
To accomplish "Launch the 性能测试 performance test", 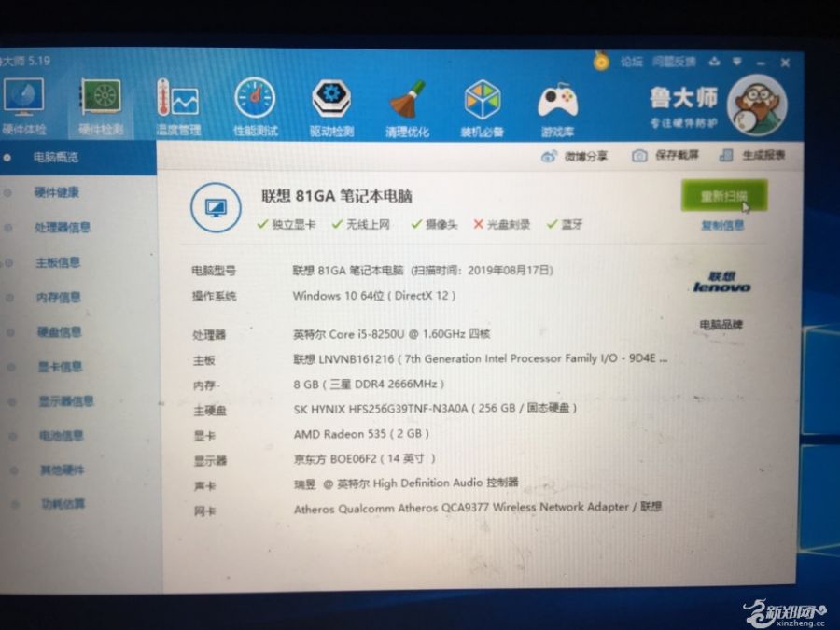I will (255, 106).
